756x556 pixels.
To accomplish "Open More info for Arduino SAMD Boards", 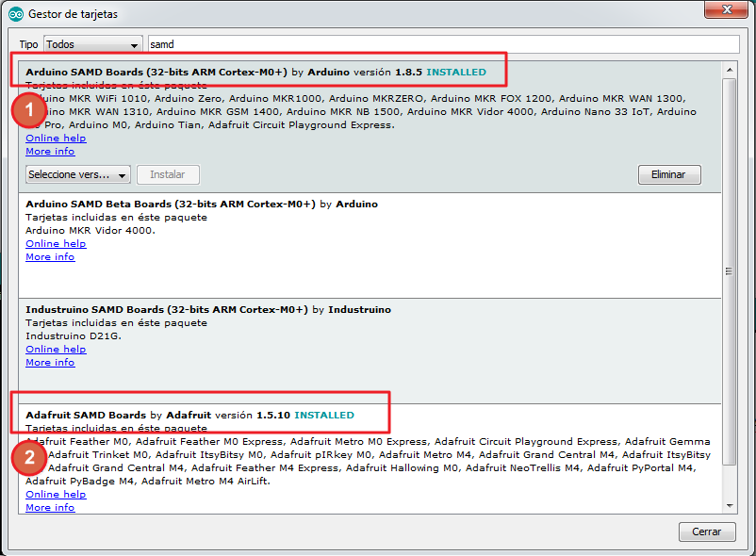I will tap(50, 152).
